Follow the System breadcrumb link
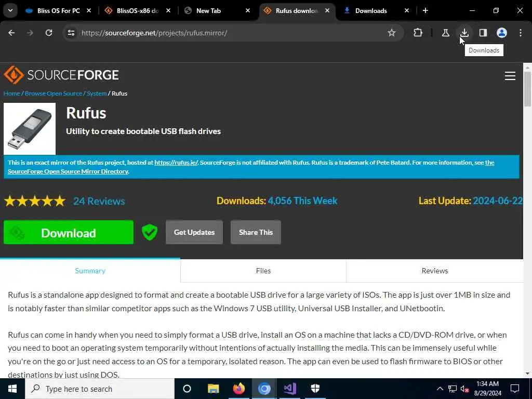 click(x=97, y=94)
